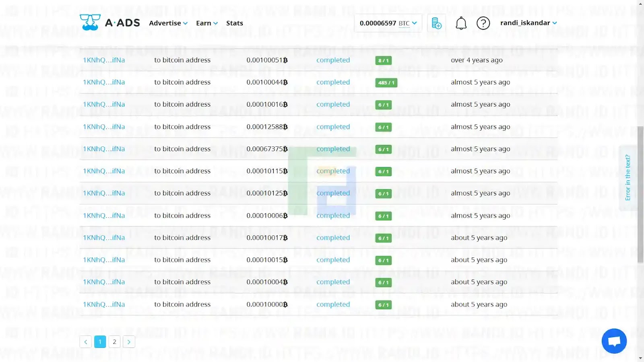Image resolution: width=644 pixels, height=362 pixels.
Task: Click the 485/1 confirmations badge
Action: click(386, 83)
